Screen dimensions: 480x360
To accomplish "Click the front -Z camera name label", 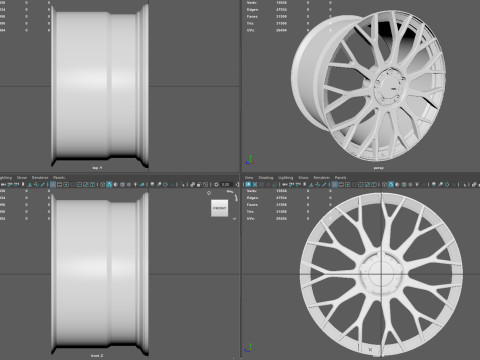I will 97,356.
